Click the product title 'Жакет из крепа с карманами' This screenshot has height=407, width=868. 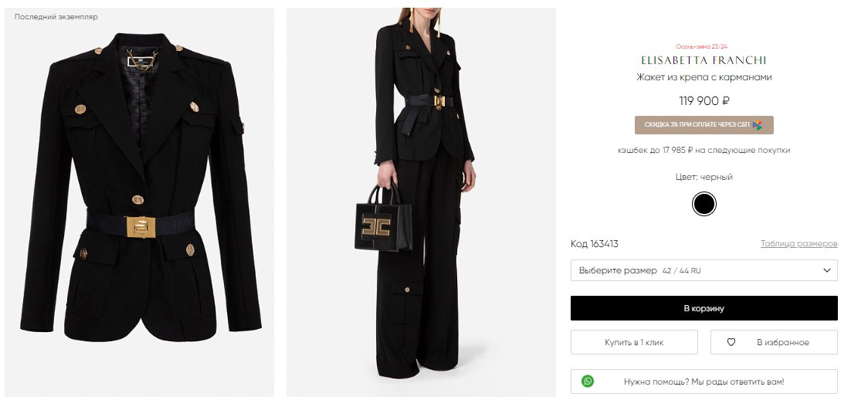(704, 77)
